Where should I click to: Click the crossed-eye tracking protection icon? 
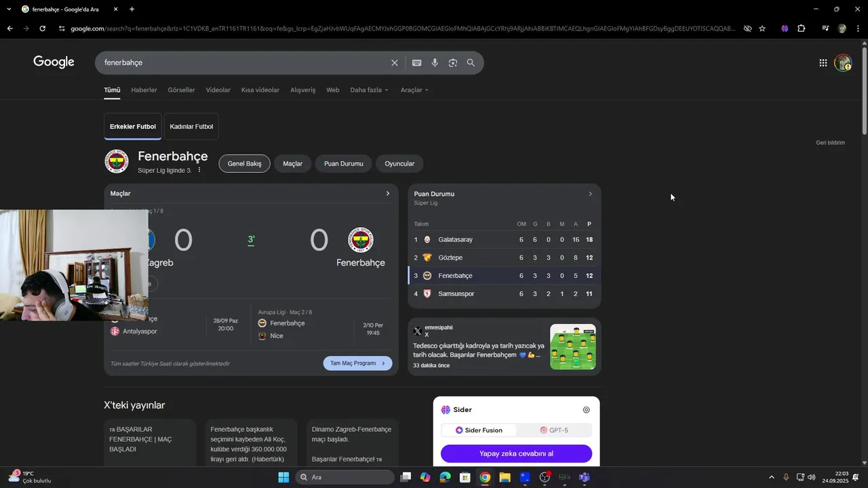[x=747, y=28]
